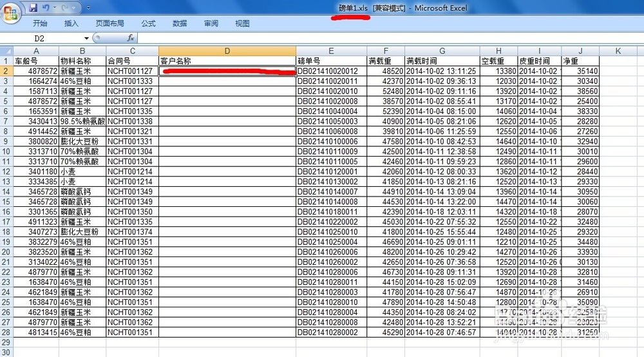Click the 空载重 header cell
Viewport: 644px width, 357px height.
point(498,61)
